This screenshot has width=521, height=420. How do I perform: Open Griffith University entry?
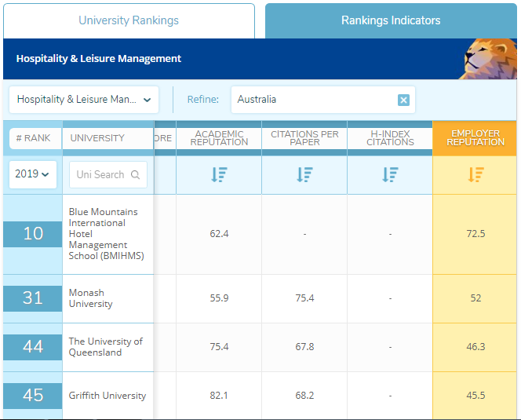coord(107,396)
